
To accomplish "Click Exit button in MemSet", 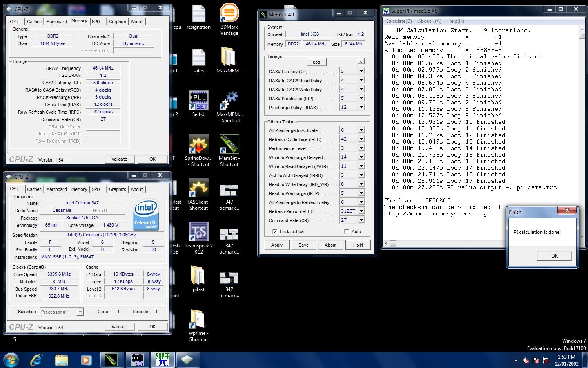I will (358, 245).
